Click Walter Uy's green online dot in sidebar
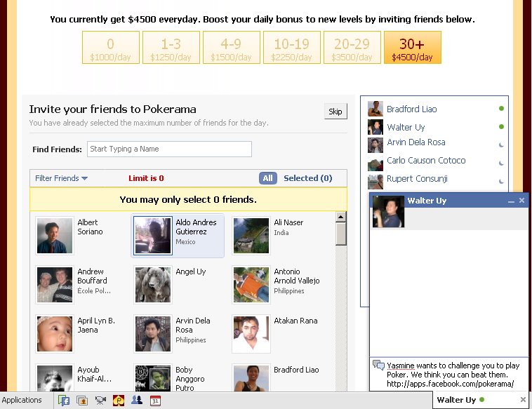Screen dimensions: 532x409 pos(501,126)
